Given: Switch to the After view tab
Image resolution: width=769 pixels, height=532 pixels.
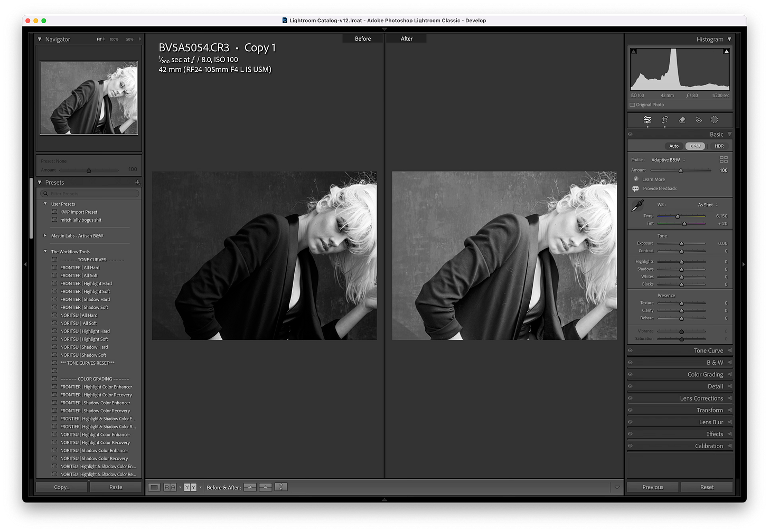Looking at the screenshot, I should point(406,38).
